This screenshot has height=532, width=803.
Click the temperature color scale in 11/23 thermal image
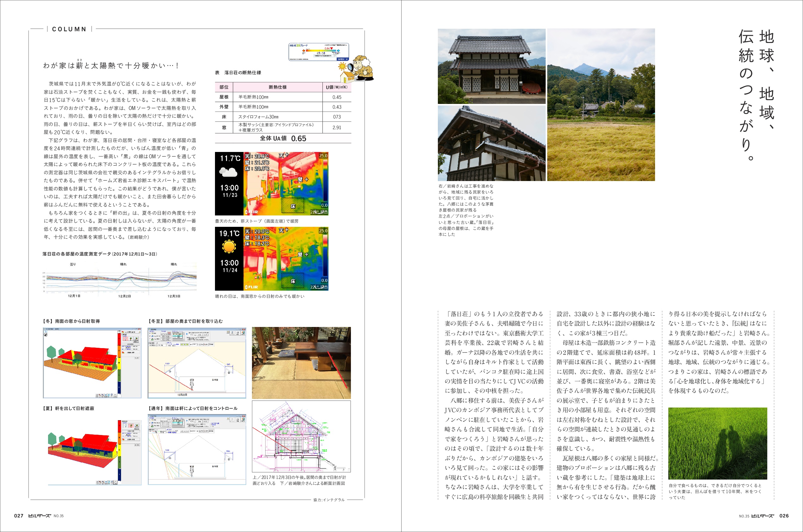(325, 180)
